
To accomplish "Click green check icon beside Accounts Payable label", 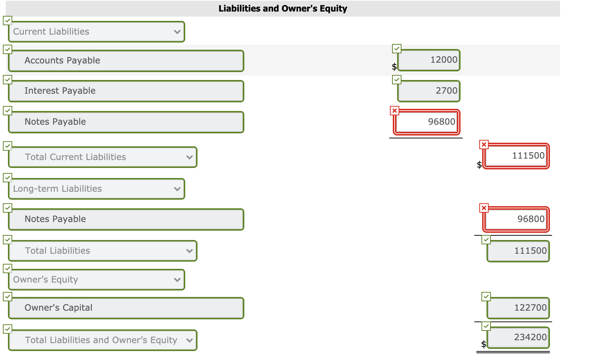I will [x=8, y=49].
